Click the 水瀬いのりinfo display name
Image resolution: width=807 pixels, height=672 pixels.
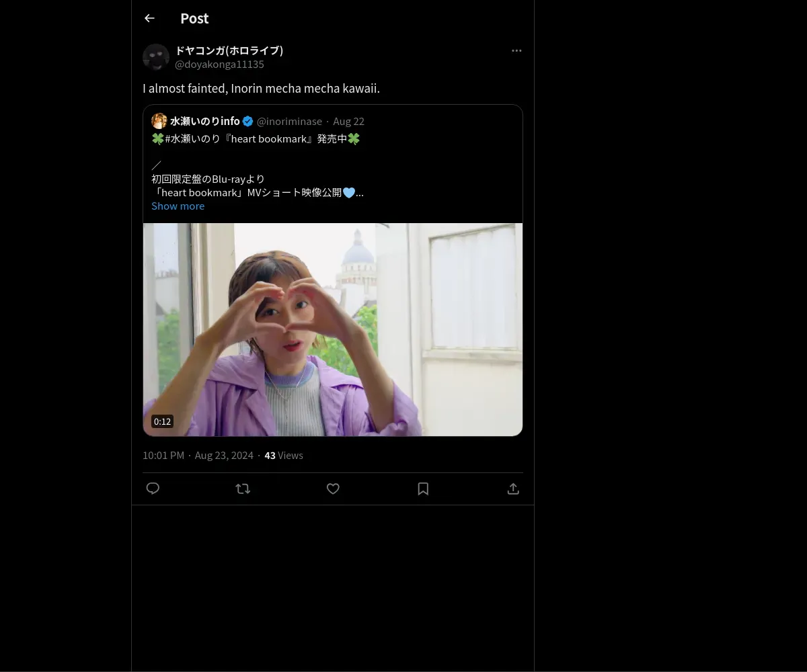tap(204, 121)
